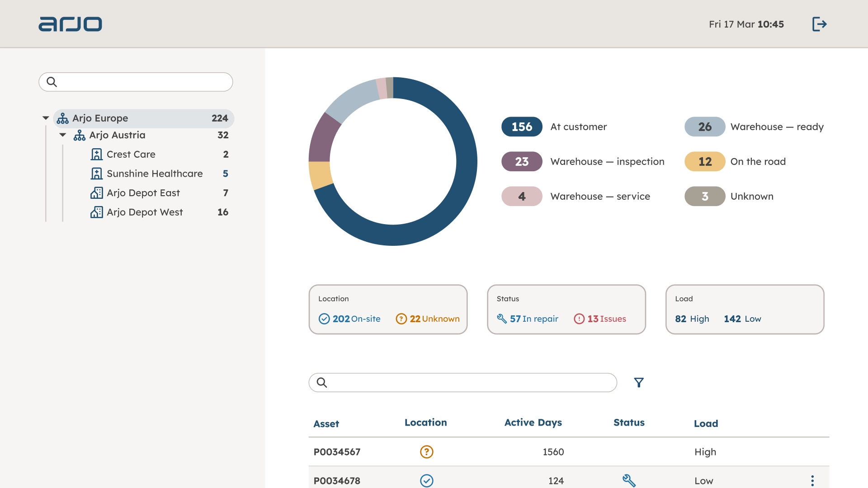This screenshot has width=868, height=488.
Task: Click the issues alert icon next to 13 Issues
Action: [580, 319]
